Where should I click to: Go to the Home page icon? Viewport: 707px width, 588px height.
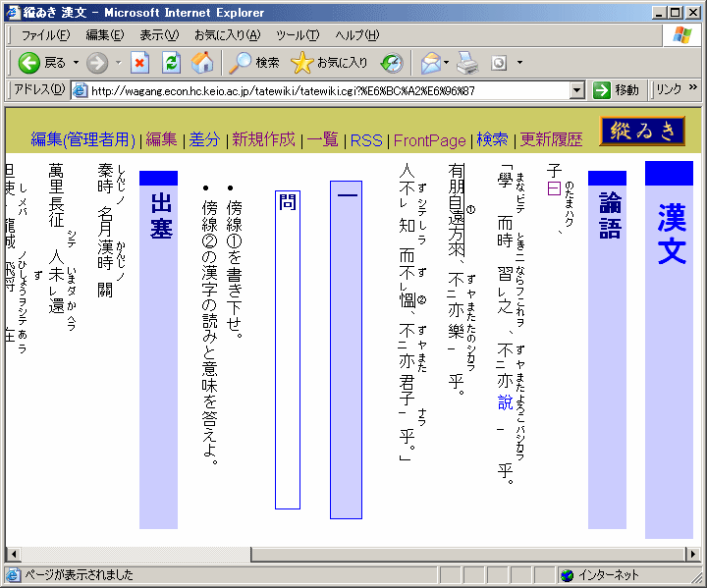point(201,63)
